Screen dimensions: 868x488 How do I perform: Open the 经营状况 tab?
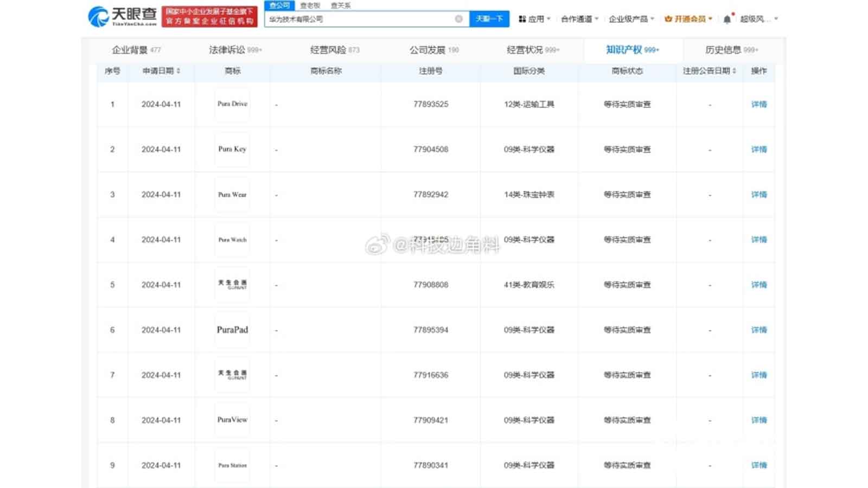(533, 50)
